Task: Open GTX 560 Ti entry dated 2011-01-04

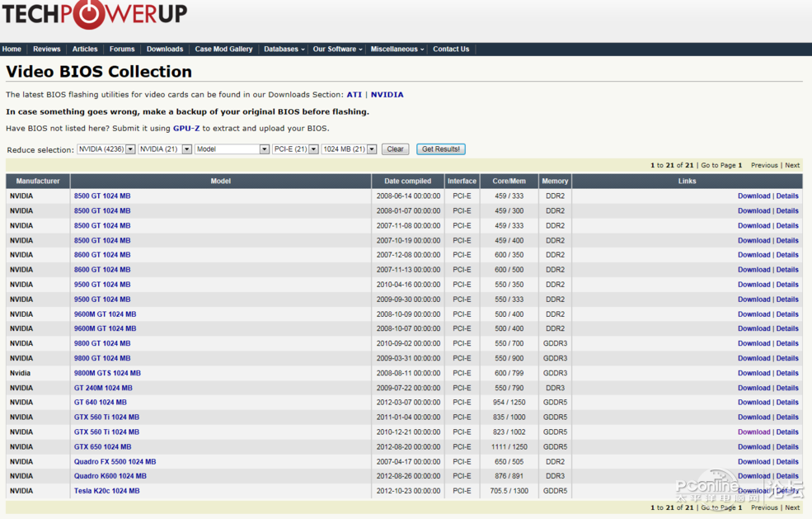Action: (106, 418)
